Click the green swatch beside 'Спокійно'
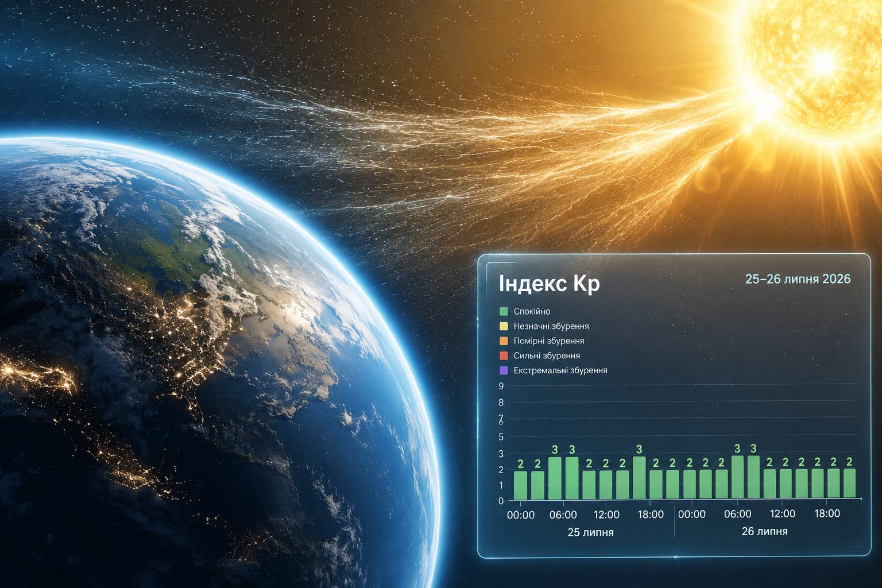This screenshot has width=882, height=588. tap(504, 311)
